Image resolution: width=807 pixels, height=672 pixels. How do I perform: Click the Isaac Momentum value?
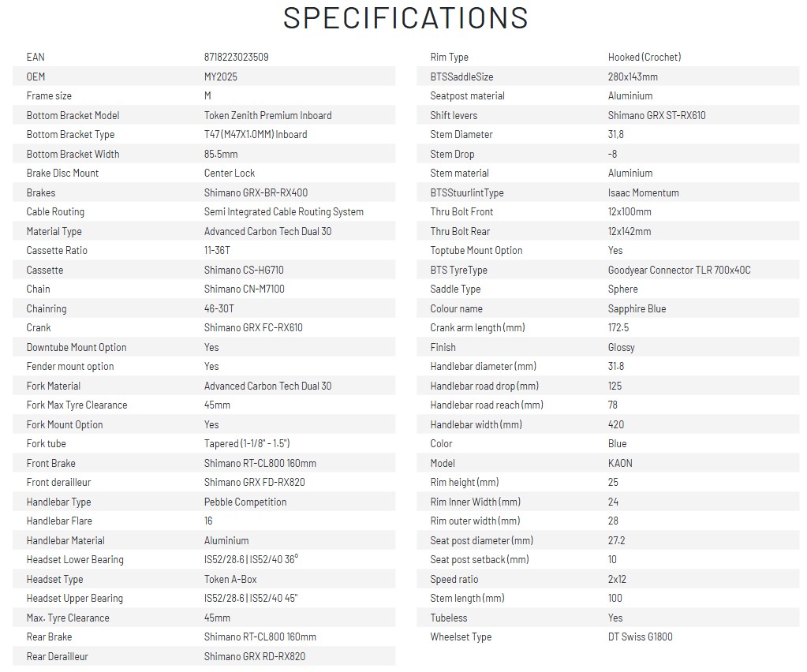644,192
